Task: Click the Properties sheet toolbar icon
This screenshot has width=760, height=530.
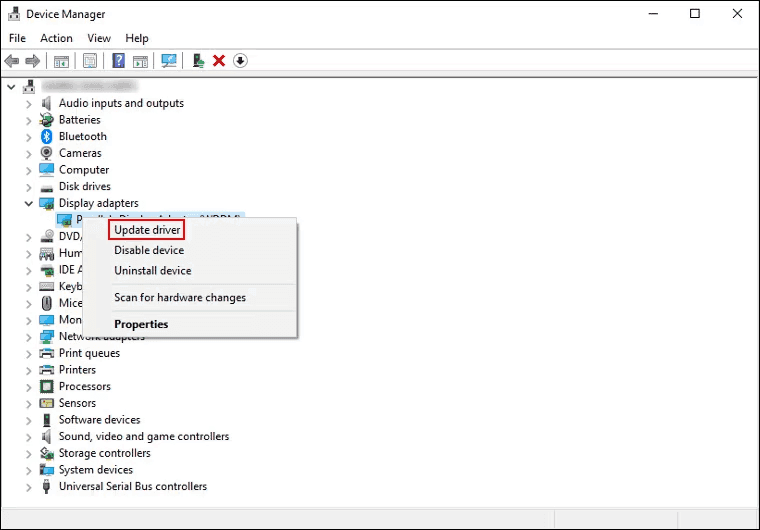Action: (x=90, y=61)
